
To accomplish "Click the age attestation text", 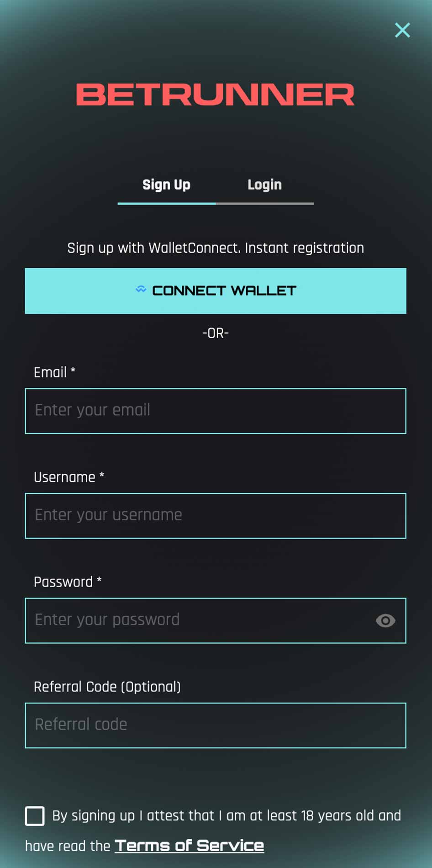I will point(227,816).
